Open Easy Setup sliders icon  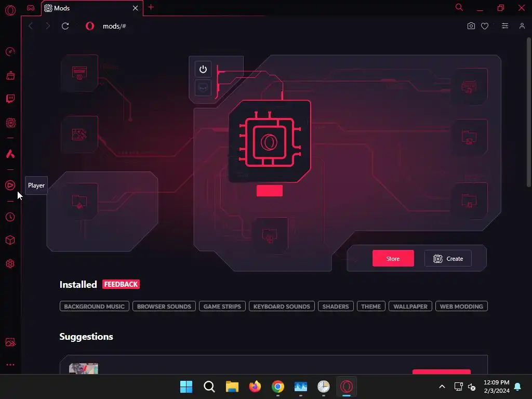(x=505, y=26)
